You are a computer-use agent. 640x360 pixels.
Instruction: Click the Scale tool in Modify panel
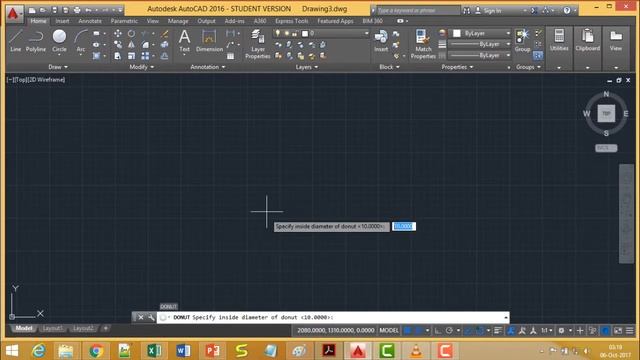(x=131, y=56)
